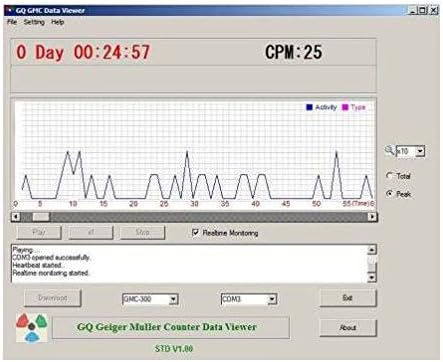Screen dimensions: 443x362
Task: Click the Stop button
Action: pos(142,232)
